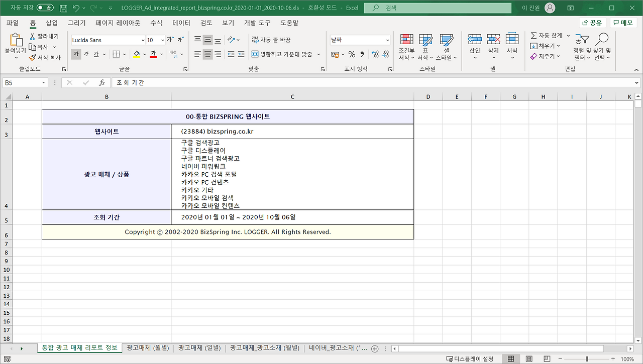643x364 pixels.
Task: Apply percent style number format
Action: (352, 54)
